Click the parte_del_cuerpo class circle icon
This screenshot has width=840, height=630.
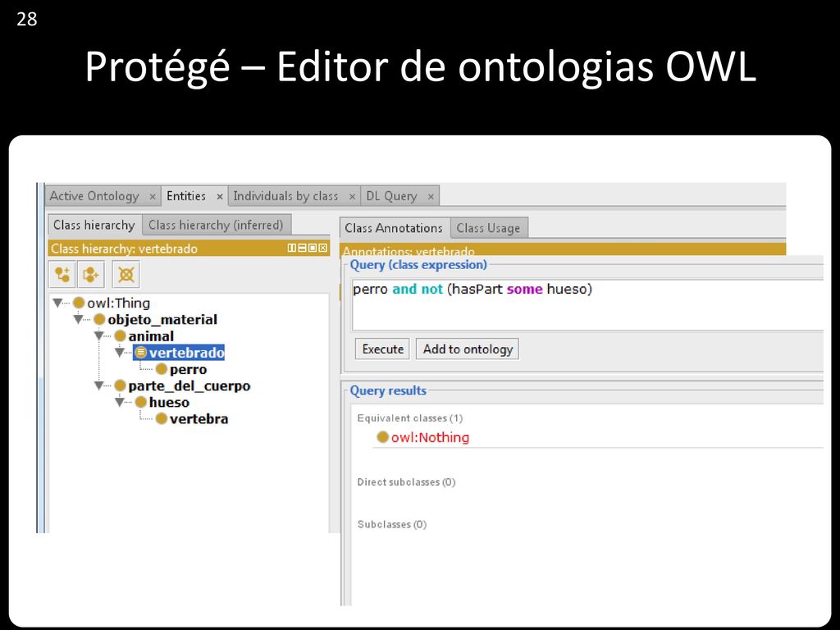pyautogui.click(x=120, y=386)
